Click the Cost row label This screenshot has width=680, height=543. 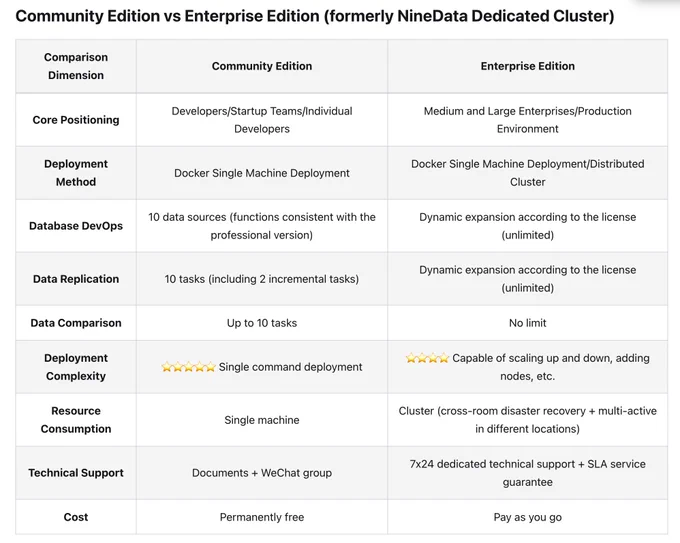[76, 517]
